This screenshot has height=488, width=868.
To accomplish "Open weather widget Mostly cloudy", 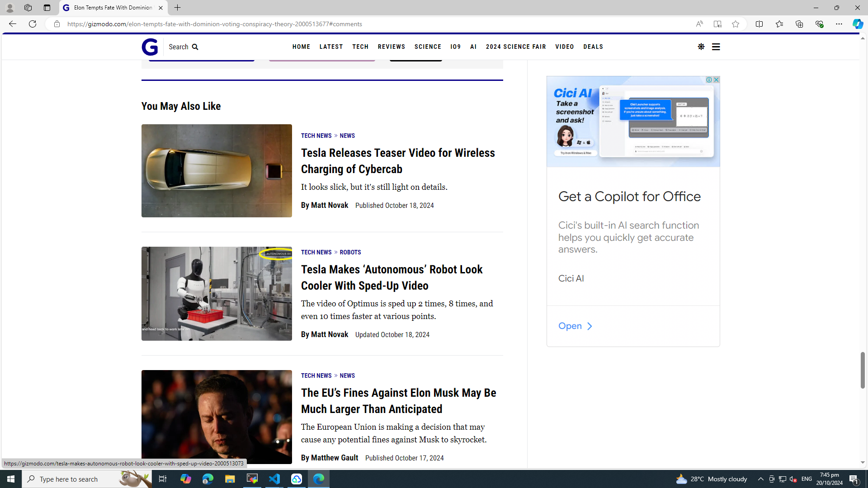I will pyautogui.click(x=711, y=479).
